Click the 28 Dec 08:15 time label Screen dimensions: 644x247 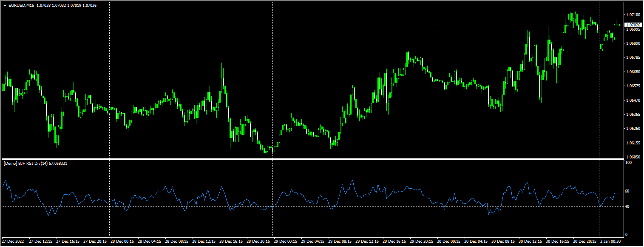177,241
